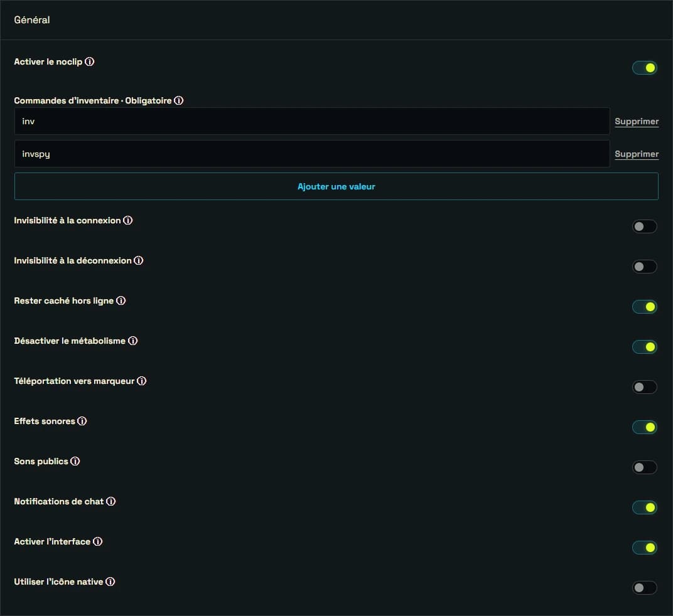This screenshot has width=673, height=616.
Task: Remove the inv command with Supprimer
Action: pos(637,122)
